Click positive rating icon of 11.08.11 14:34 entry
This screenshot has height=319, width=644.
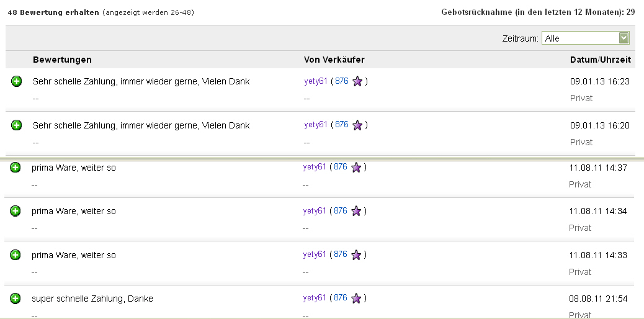(16, 211)
